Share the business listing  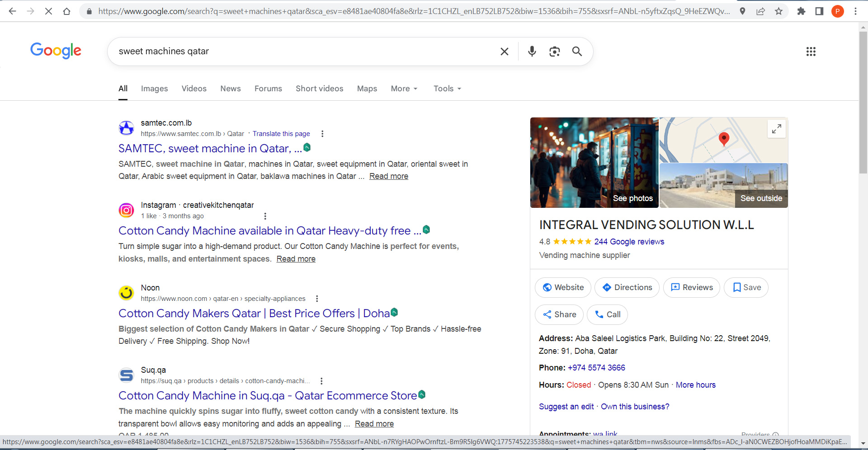559,314
